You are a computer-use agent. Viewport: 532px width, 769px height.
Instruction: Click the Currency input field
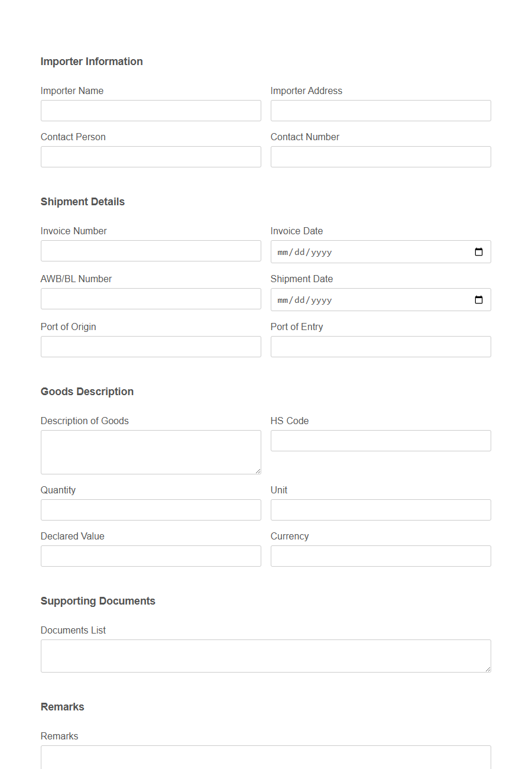(x=381, y=556)
